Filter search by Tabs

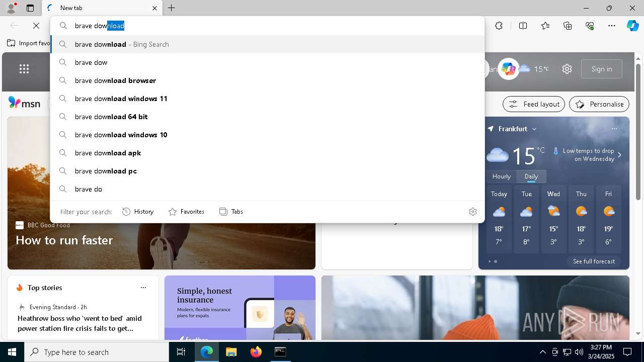[x=231, y=212]
